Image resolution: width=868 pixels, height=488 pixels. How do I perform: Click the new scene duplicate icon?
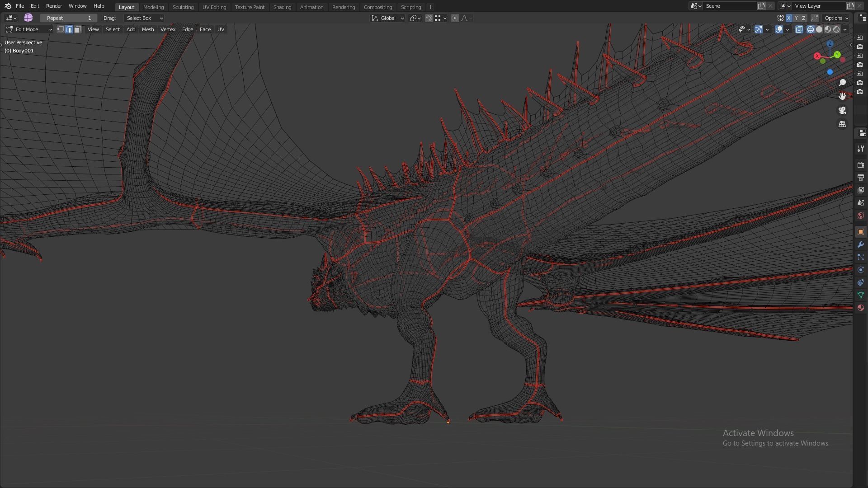[761, 6]
